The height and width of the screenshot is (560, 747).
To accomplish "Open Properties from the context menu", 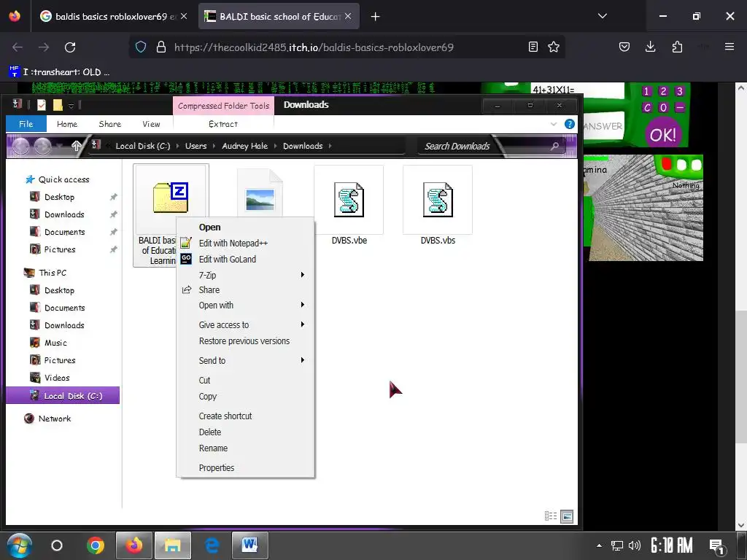I will (245, 467).
